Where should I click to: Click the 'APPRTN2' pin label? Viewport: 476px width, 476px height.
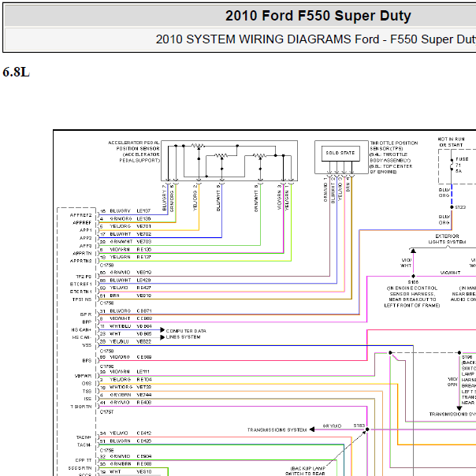click(x=80, y=261)
